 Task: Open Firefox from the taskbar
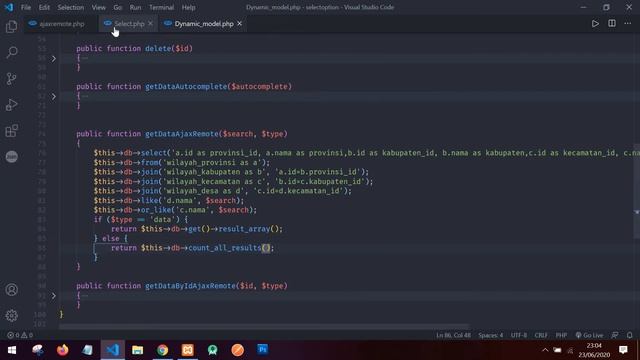point(62,350)
